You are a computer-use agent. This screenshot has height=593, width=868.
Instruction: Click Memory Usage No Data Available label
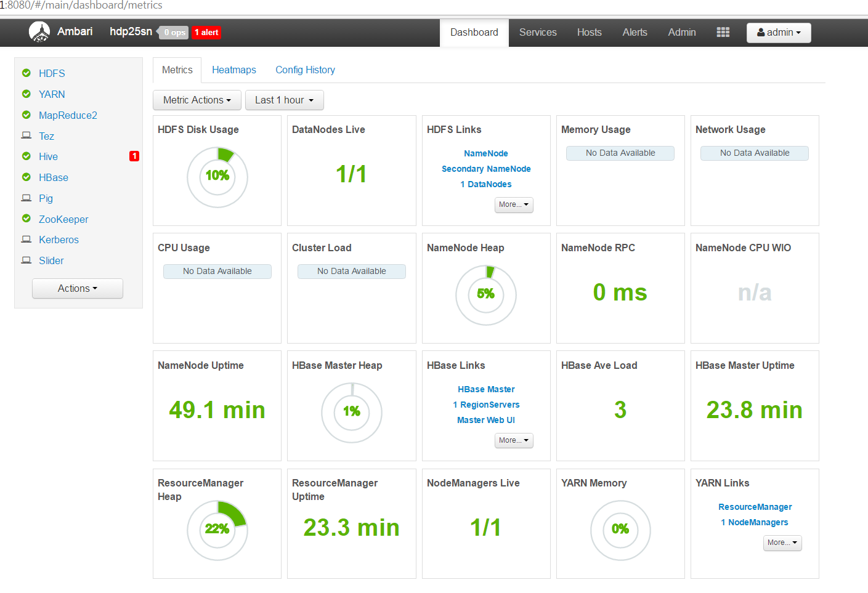(x=620, y=153)
